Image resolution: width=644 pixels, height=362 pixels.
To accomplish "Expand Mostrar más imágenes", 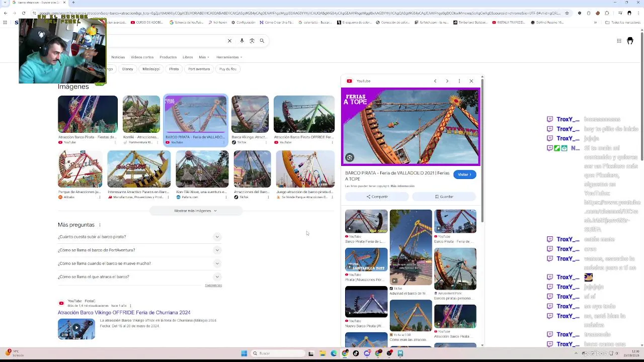I will point(196,211).
